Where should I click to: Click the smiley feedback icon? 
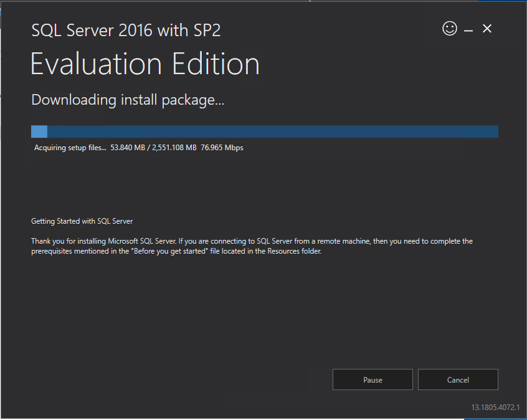tap(449, 29)
